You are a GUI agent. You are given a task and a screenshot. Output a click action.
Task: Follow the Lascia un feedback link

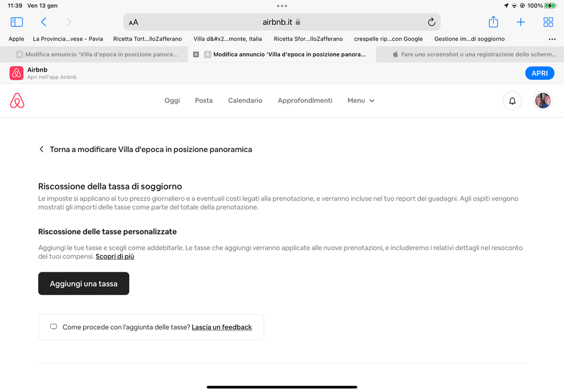tap(221, 327)
